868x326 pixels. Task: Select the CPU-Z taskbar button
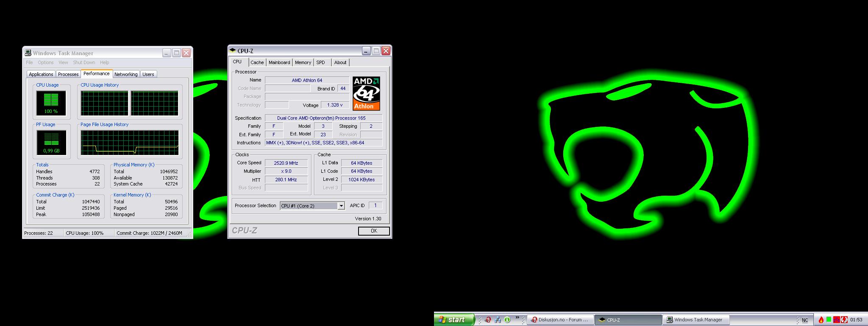tap(628, 320)
